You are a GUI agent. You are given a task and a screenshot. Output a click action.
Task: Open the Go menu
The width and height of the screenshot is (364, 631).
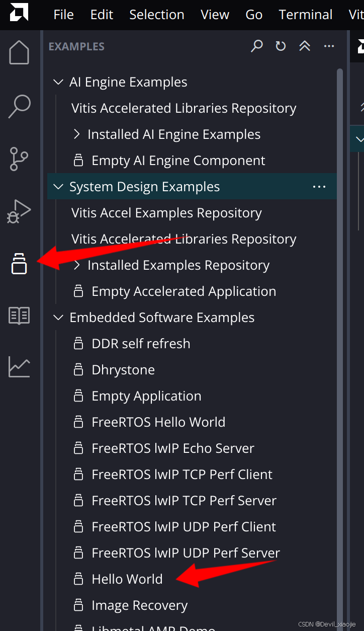pyautogui.click(x=254, y=15)
